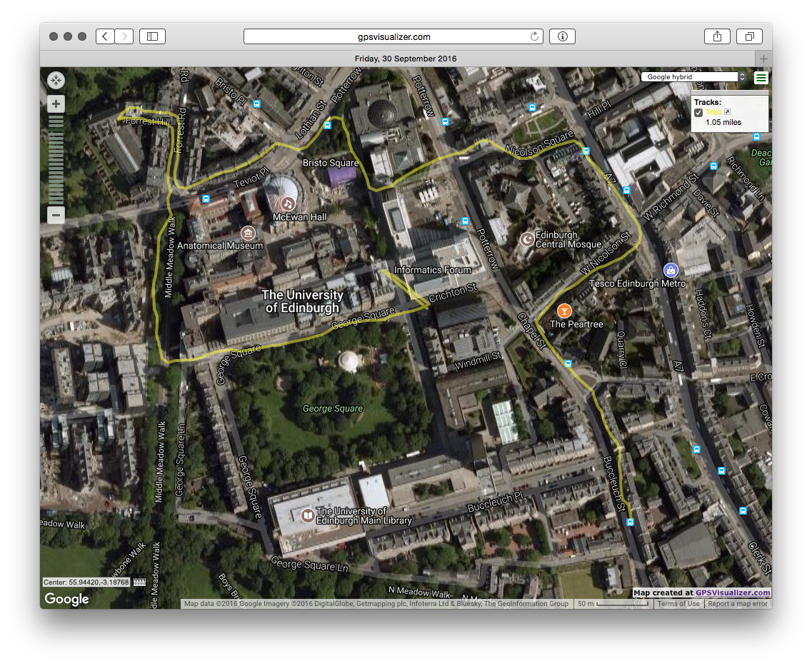Screen dimensions: 812x666
Task: Click the Bristo Square label
Action: [x=331, y=163]
